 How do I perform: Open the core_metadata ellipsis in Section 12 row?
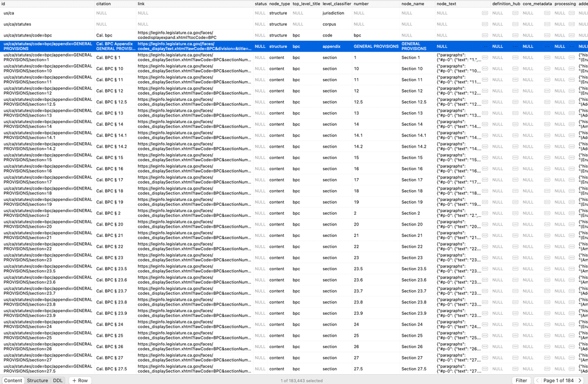click(x=547, y=91)
